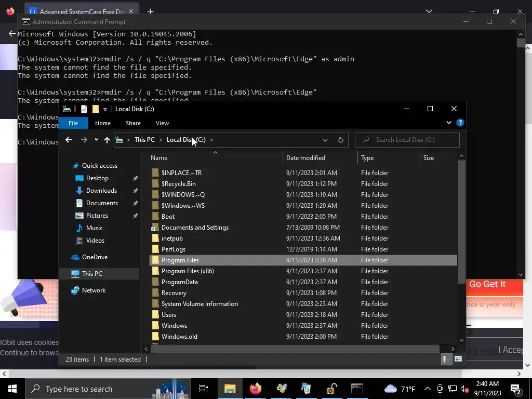Go back with Explorer back arrow
This screenshot has height=399, width=532.
[x=69, y=140]
